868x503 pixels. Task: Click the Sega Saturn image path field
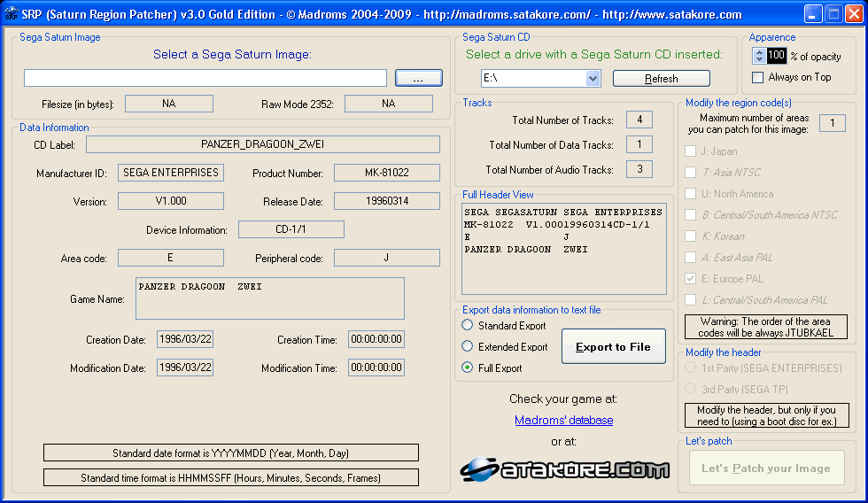pos(205,78)
